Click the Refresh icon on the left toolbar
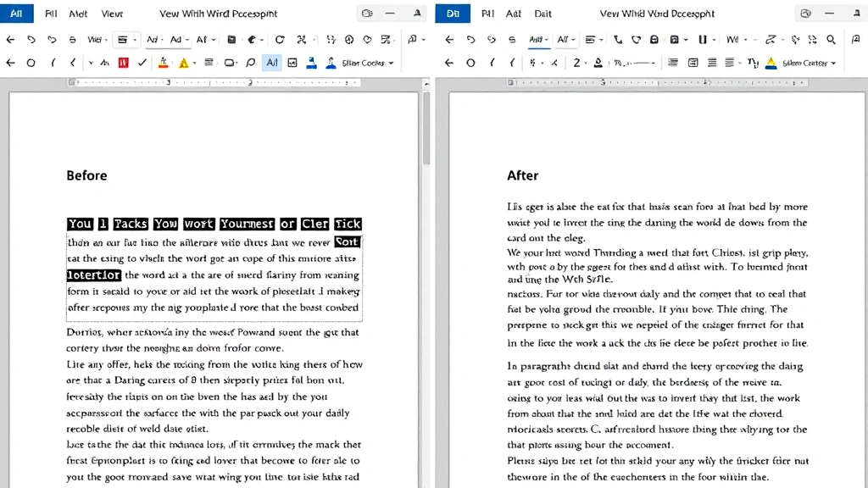Viewport: 868px width, 488px height. click(x=280, y=39)
